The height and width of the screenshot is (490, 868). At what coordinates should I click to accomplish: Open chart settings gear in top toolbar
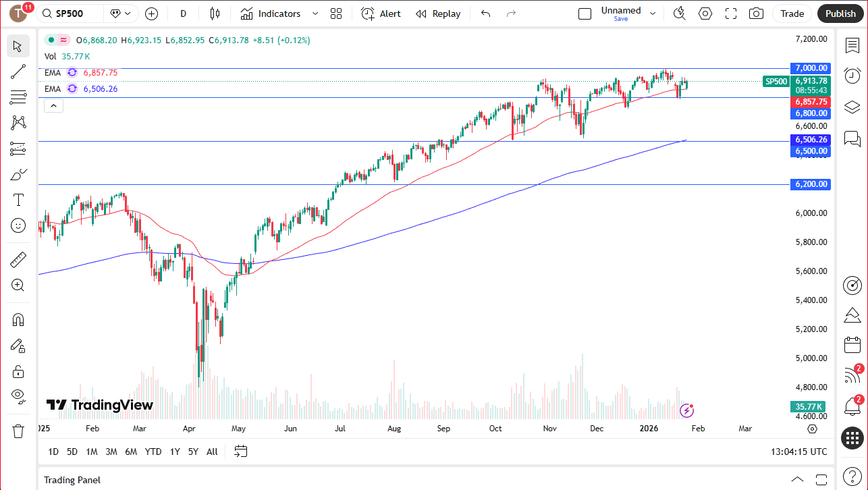[x=705, y=13]
